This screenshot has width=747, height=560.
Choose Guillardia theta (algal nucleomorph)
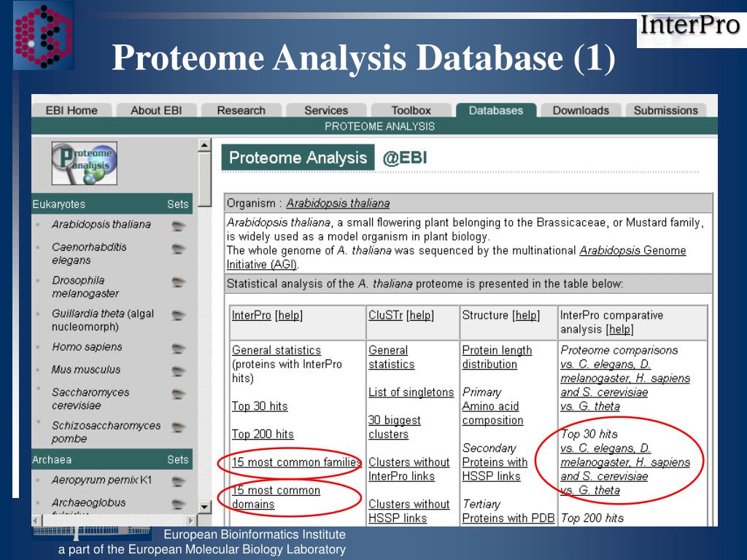[x=103, y=320]
